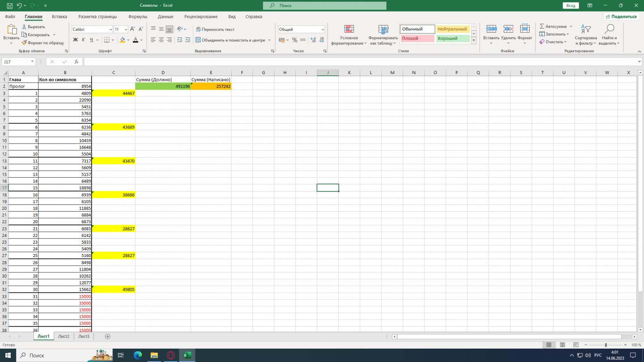The height and width of the screenshot is (362, 644).
Task: Open the Calibri font name dropdown
Action: (110, 29)
